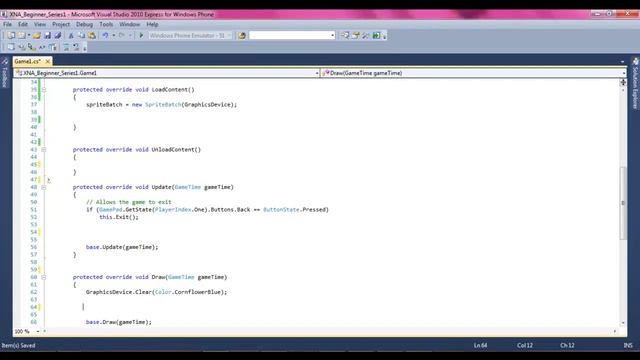The height and width of the screenshot is (360, 640).
Task: Collapse the Draw method outline
Action: point(44,277)
